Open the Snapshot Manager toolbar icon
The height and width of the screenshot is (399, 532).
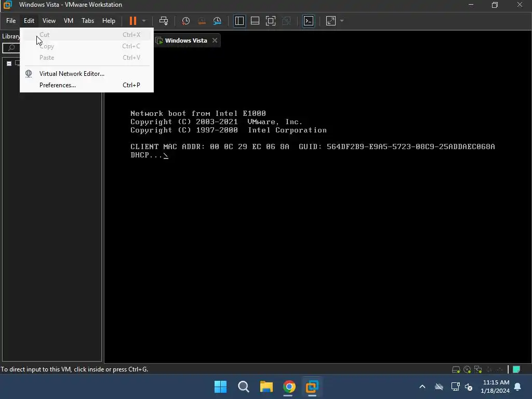(217, 21)
